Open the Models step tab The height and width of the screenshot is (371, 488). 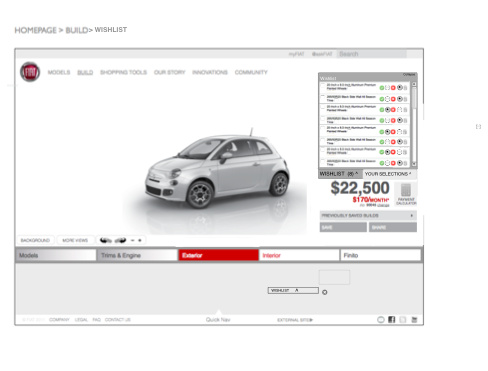point(56,255)
